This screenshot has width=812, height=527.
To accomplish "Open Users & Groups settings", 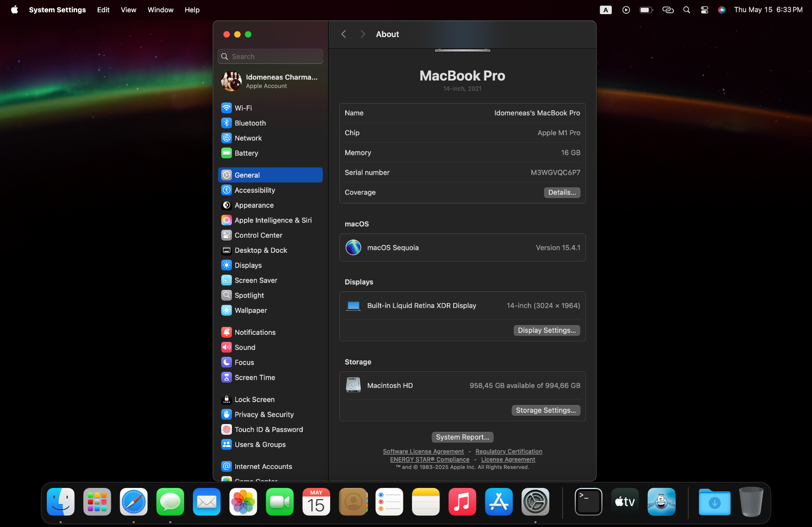I will (270, 445).
